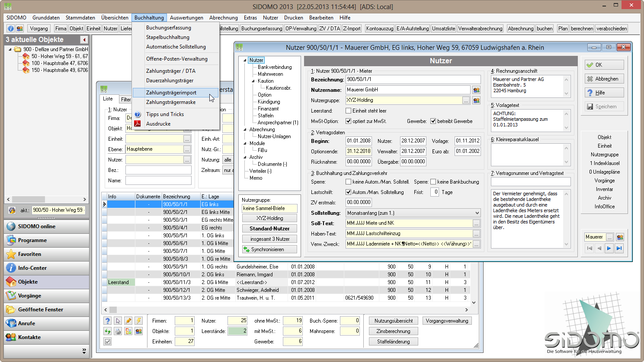The width and height of the screenshot is (644, 362).
Task: Toggle 'keine Bankbuchung' checkbox
Action: coord(433,182)
